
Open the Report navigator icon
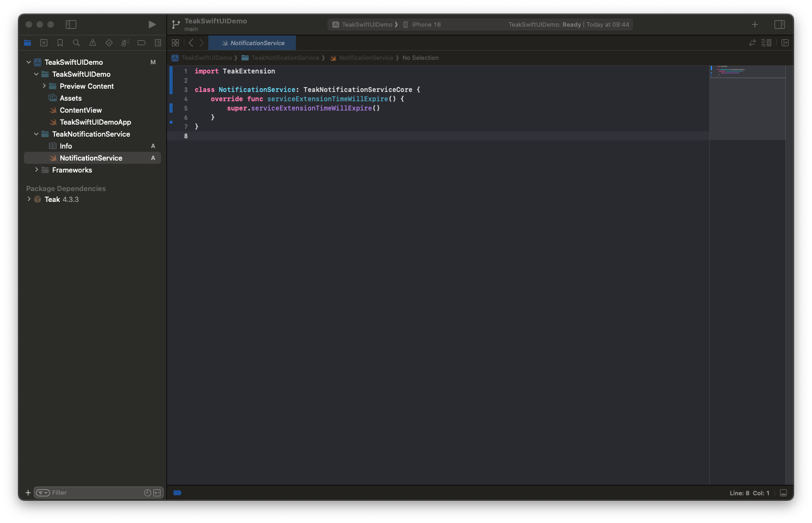[x=158, y=43]
